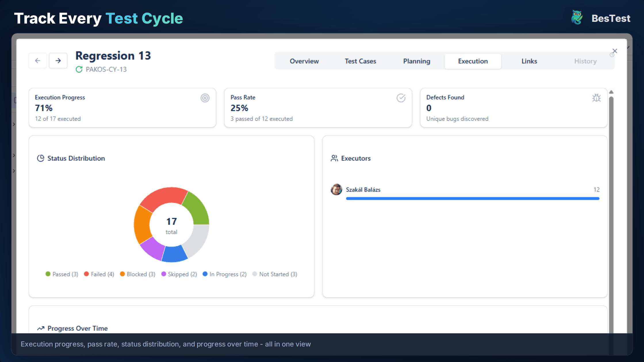Image resolution: width=644 pixels, height=362 pixels.
Task: Click the forward arrow navigation button
Action: (58, 61)
